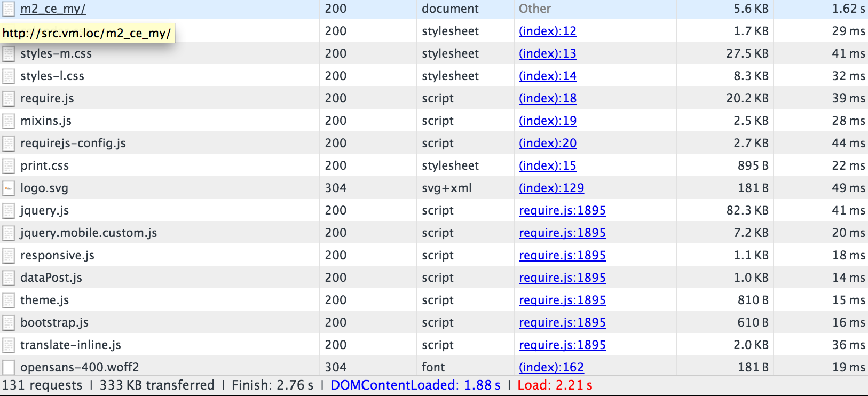The height and width of the screenshot is (396, 868).
Task: Open initiator link (index):129
Action: point(551,188)
